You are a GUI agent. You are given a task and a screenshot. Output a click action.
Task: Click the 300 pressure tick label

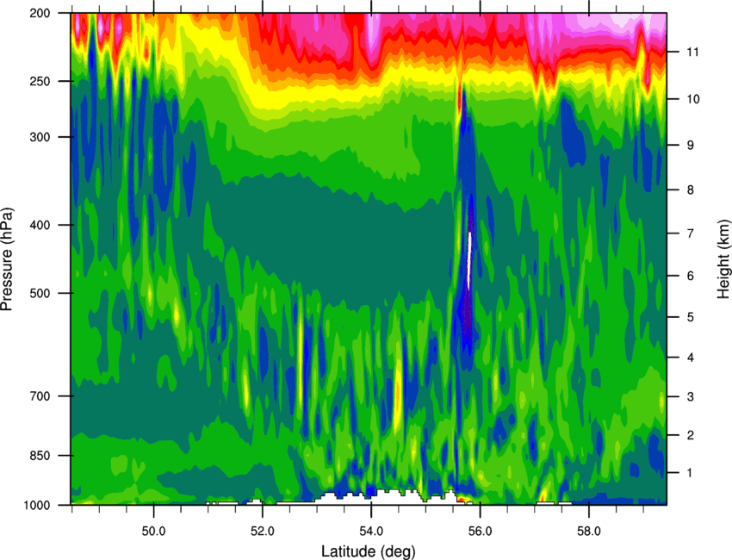[x=40, y=137]
